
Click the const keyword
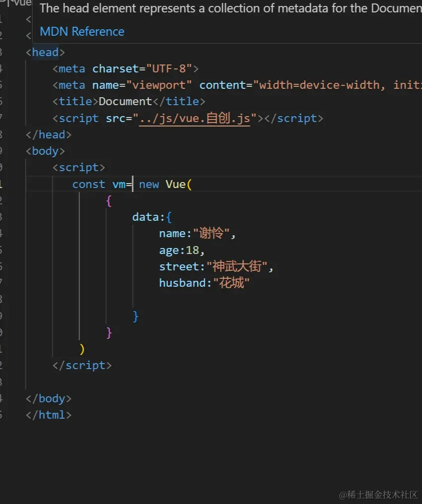(x=88, y=185)
